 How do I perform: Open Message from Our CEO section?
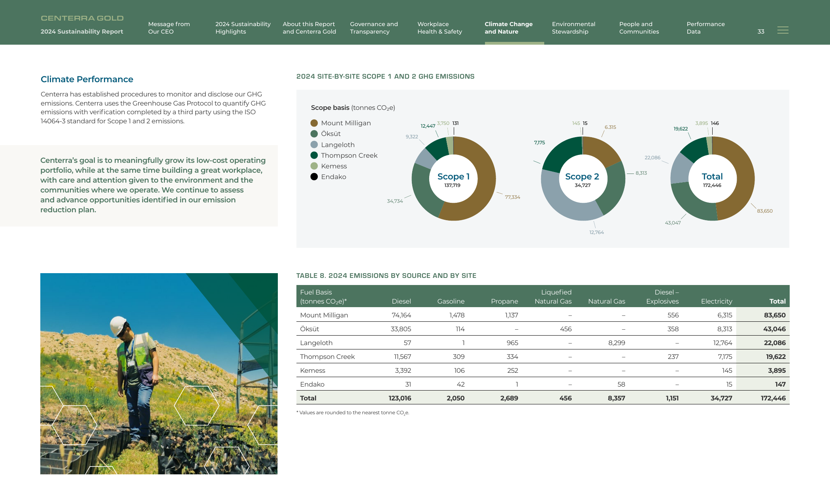169,28
